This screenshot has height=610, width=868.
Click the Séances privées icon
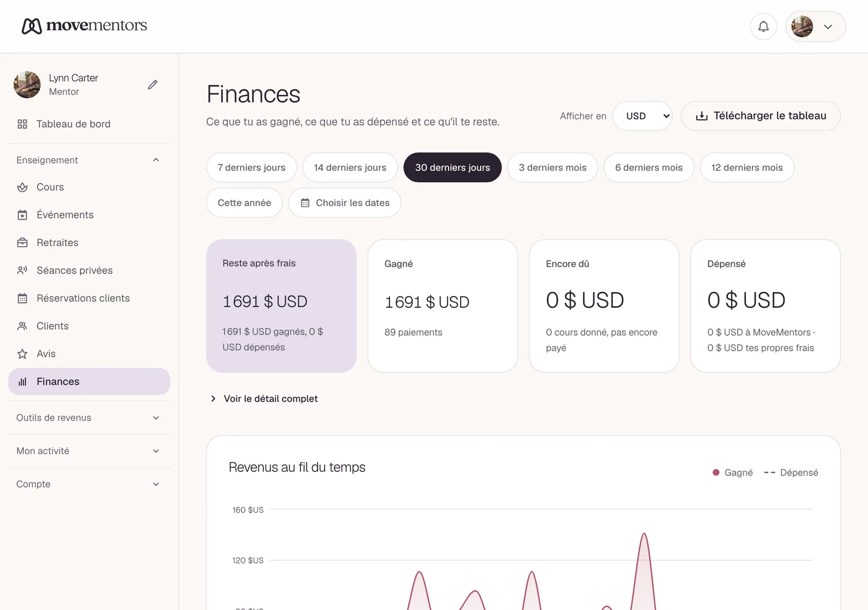pos(22,270)
